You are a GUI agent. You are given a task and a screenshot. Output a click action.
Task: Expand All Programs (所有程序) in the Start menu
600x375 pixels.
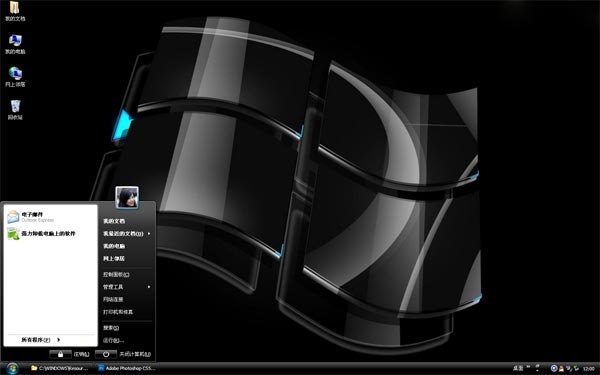[41, 340]
